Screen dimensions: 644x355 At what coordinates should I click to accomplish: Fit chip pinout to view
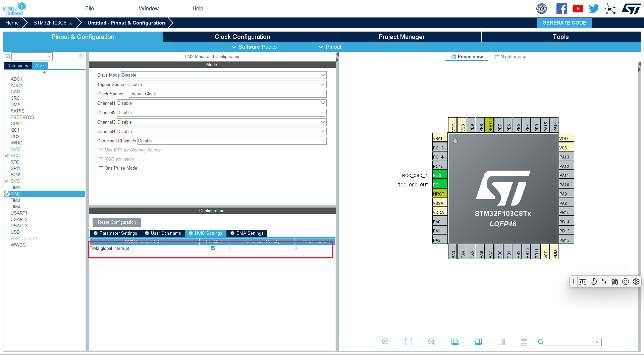(409, 342)
